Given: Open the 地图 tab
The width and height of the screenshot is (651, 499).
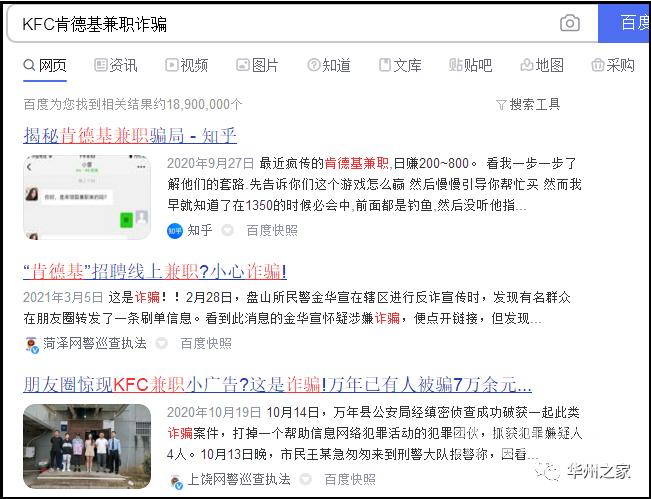Looking at the screenshot, I should [542, 65].
